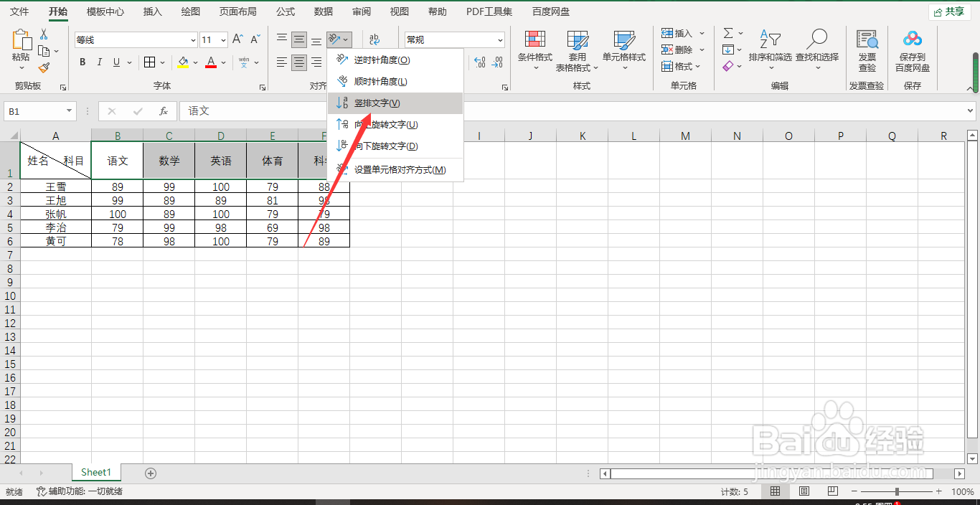Click the Fill down icon

(728, 49)
